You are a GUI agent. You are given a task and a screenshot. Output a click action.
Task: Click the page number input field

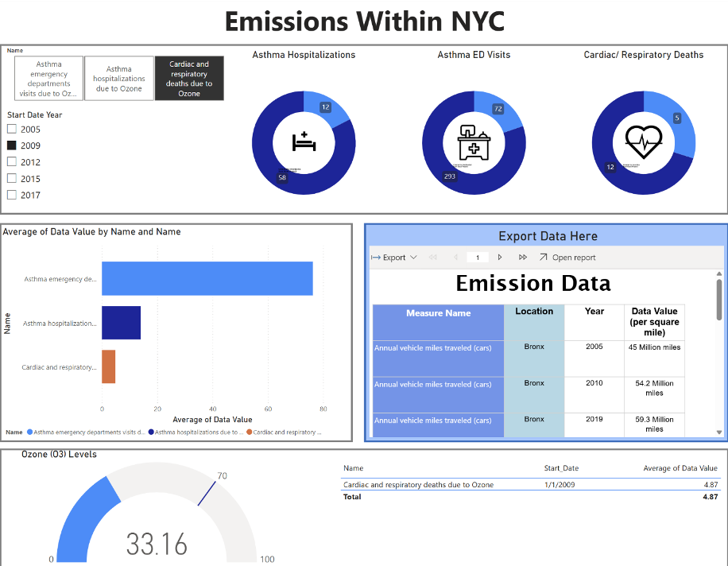478,258
